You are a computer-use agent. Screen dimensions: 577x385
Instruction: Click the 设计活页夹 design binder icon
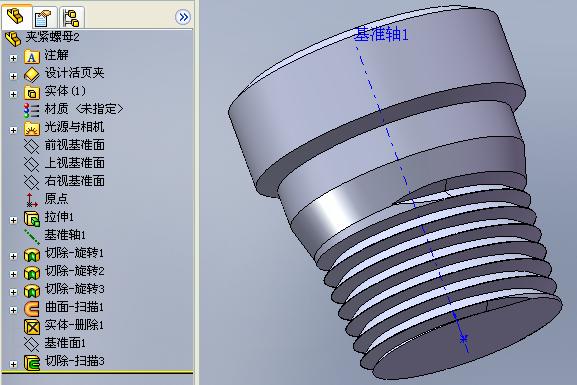pos(32,75)
